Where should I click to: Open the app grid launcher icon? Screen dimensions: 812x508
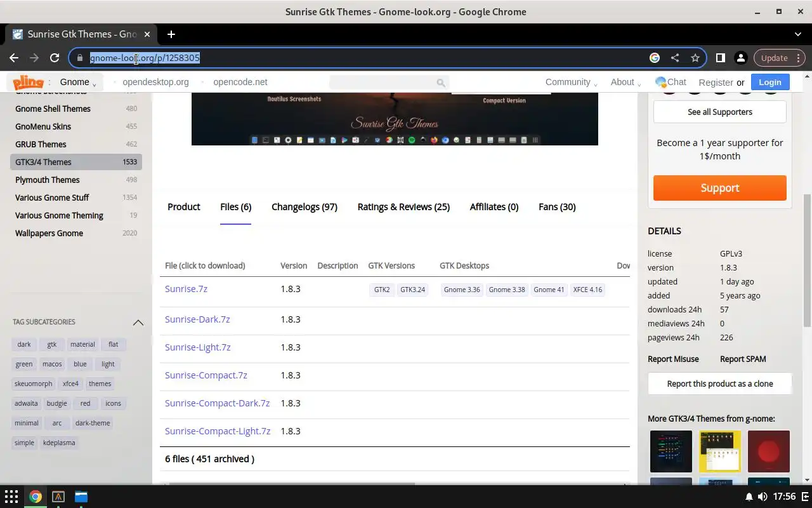(11, 497)
